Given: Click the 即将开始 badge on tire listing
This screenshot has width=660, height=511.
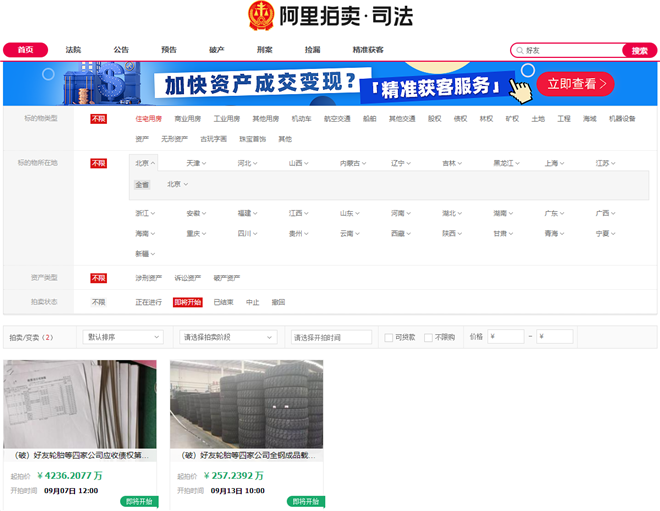Looking at the screenshot, I should tap(306, 501).
